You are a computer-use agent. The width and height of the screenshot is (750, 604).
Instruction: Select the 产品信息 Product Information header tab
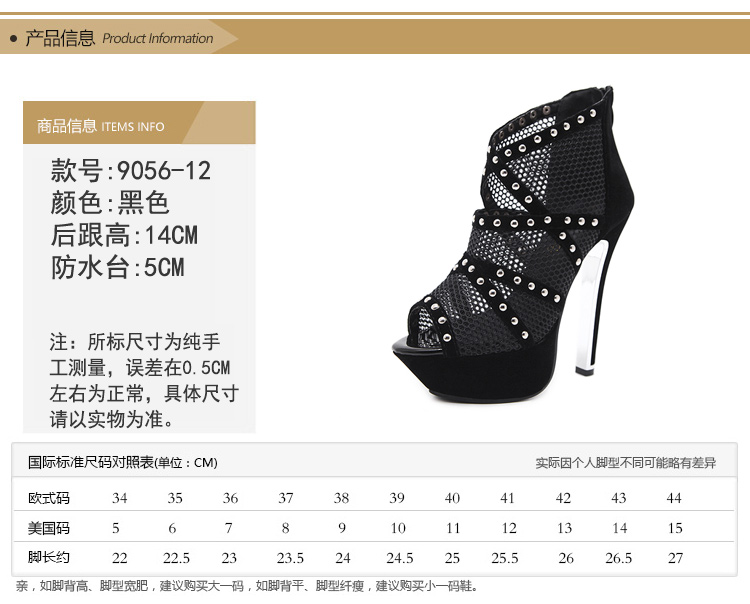point(119,39)
